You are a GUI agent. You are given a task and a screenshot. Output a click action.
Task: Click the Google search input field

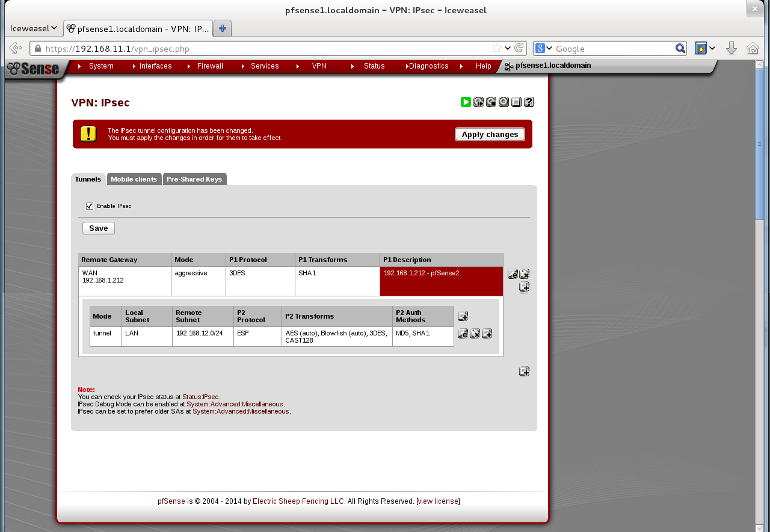[x=612, y=49]
